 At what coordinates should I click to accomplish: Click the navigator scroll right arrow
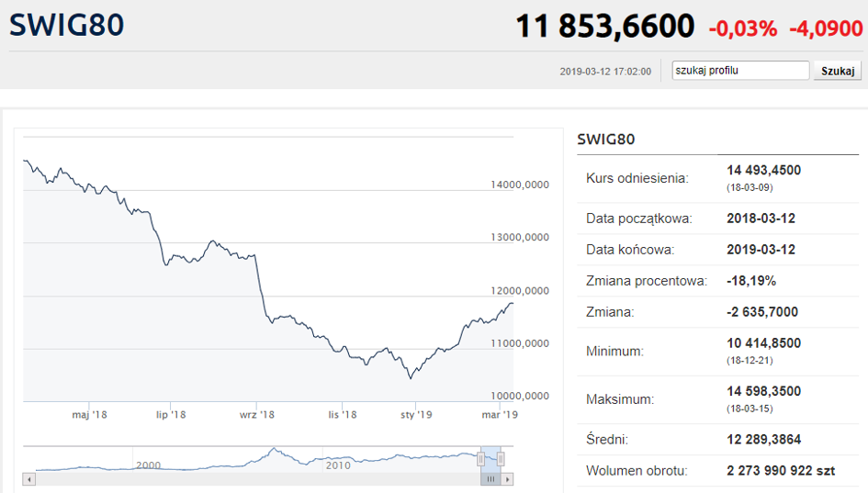pos(508,479)
